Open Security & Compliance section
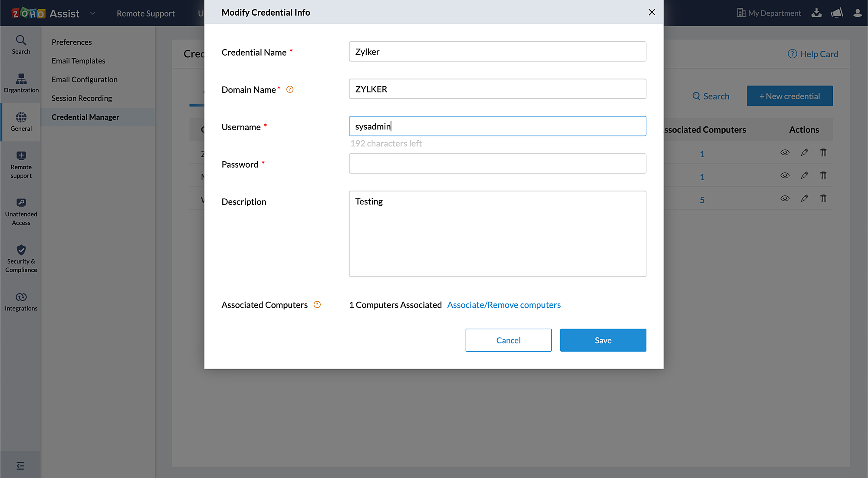The image size is (868, 478). [21, 259]
